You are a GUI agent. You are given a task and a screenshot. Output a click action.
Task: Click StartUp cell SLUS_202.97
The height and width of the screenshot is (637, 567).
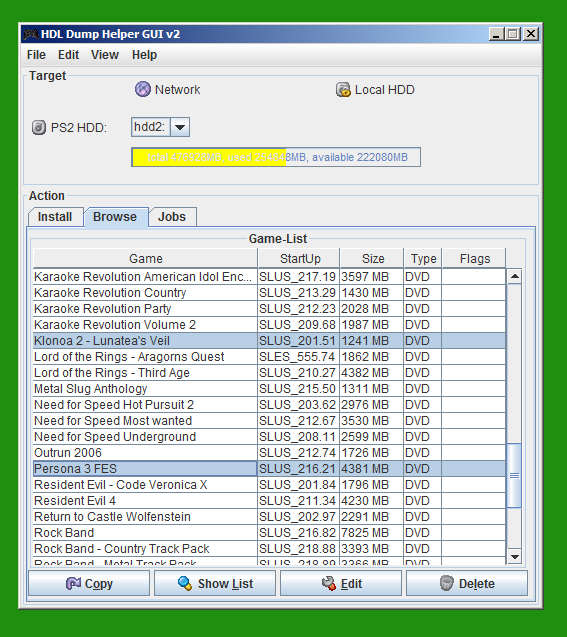coord(298,517)
